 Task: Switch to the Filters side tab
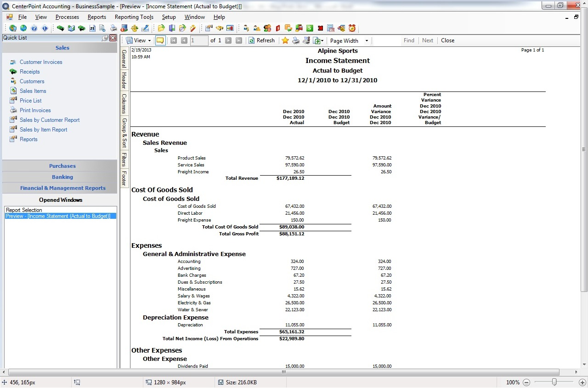(124, 160)
